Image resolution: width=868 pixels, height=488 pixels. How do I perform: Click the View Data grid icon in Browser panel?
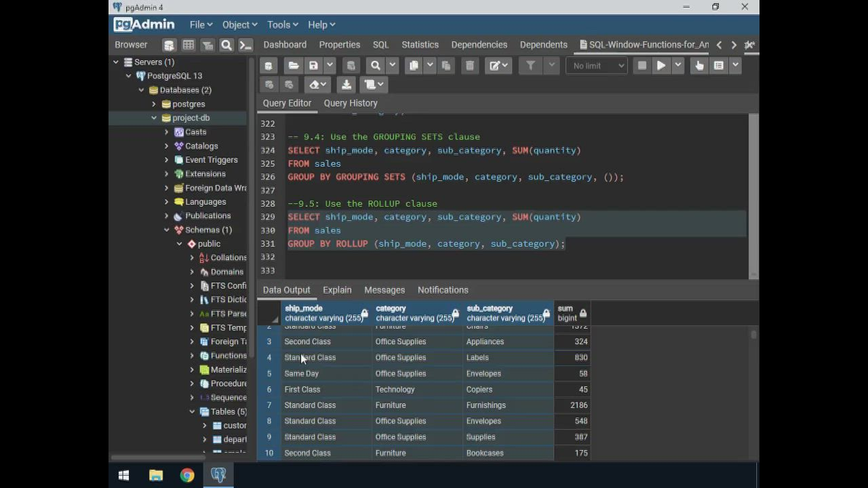189,45
